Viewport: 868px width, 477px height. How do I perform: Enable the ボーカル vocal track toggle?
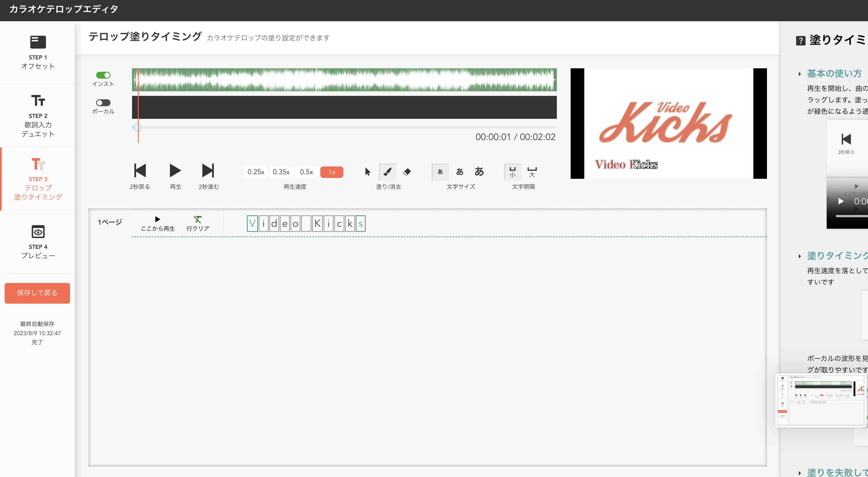coord(103,103)
